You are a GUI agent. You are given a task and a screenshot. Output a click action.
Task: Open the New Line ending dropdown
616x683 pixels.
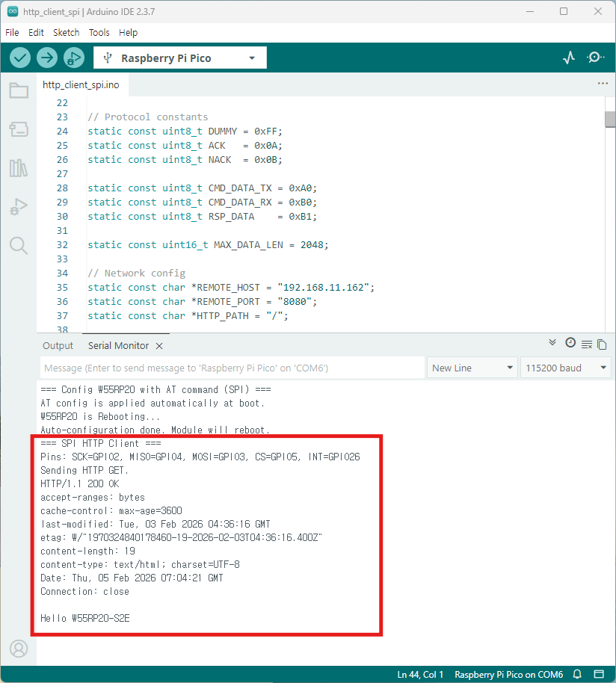click(472, 368)
